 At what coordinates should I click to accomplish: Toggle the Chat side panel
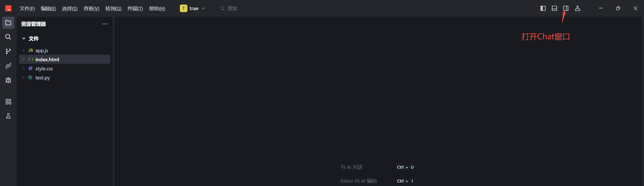tap(566, 8)
